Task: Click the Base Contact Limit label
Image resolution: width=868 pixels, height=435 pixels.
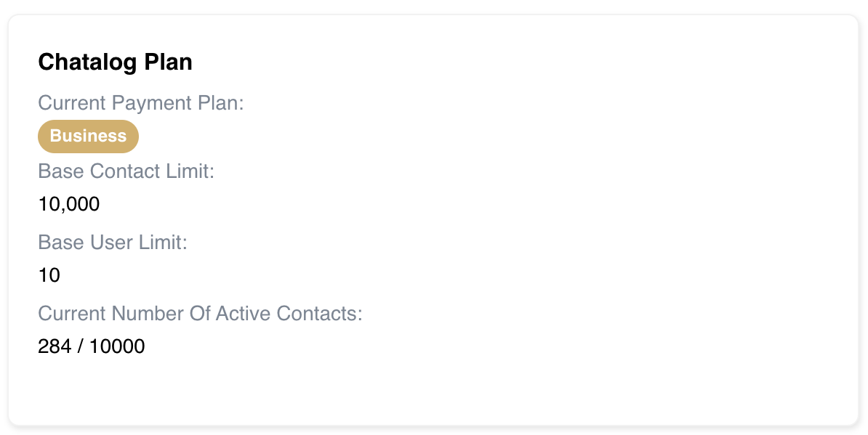Action: point(126,171)
